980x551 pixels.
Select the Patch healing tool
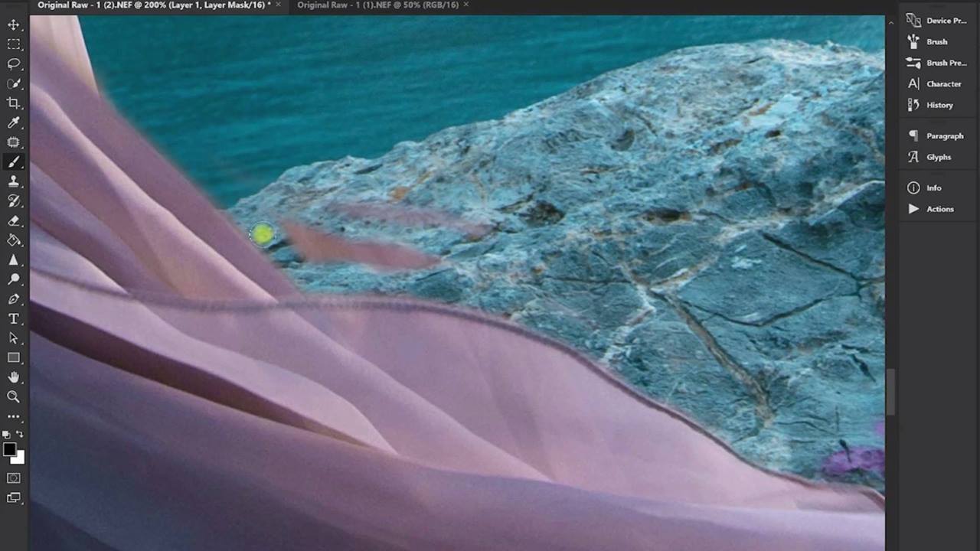pos(14,142)
